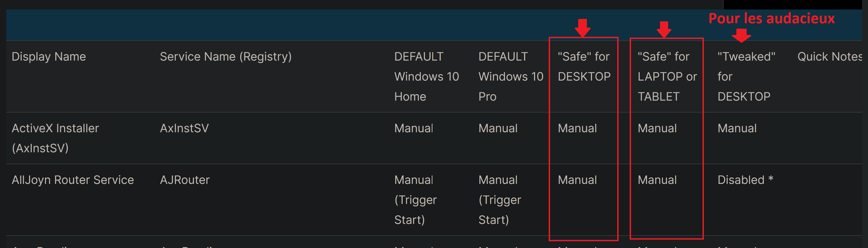868x248 pixels.
Task: Select the Display Name column header
Action: (49, 57)
